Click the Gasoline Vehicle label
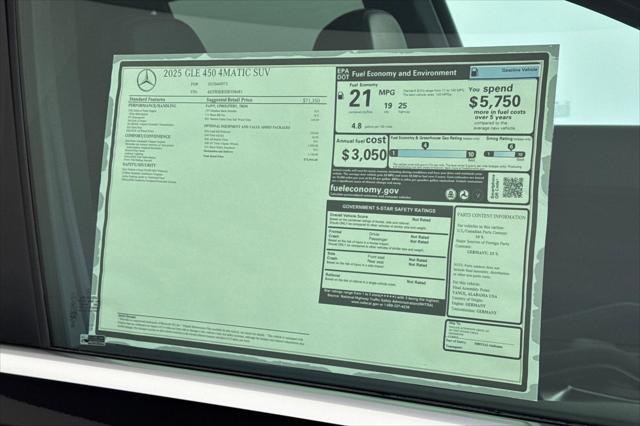Screen dimensions: 640x426 (519, 70)
